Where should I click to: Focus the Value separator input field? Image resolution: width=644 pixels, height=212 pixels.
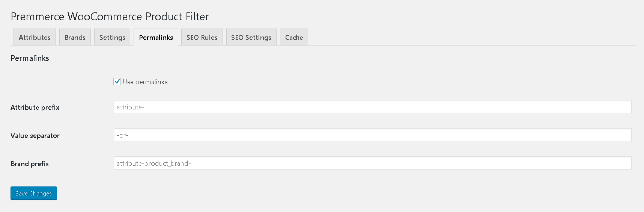pos(372,135)
